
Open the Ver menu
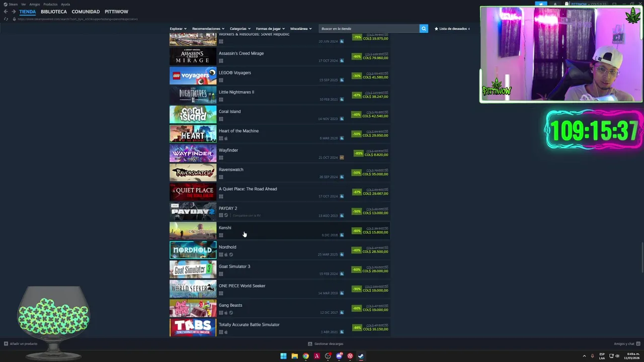pyautogui.click(x=23, y=4)
